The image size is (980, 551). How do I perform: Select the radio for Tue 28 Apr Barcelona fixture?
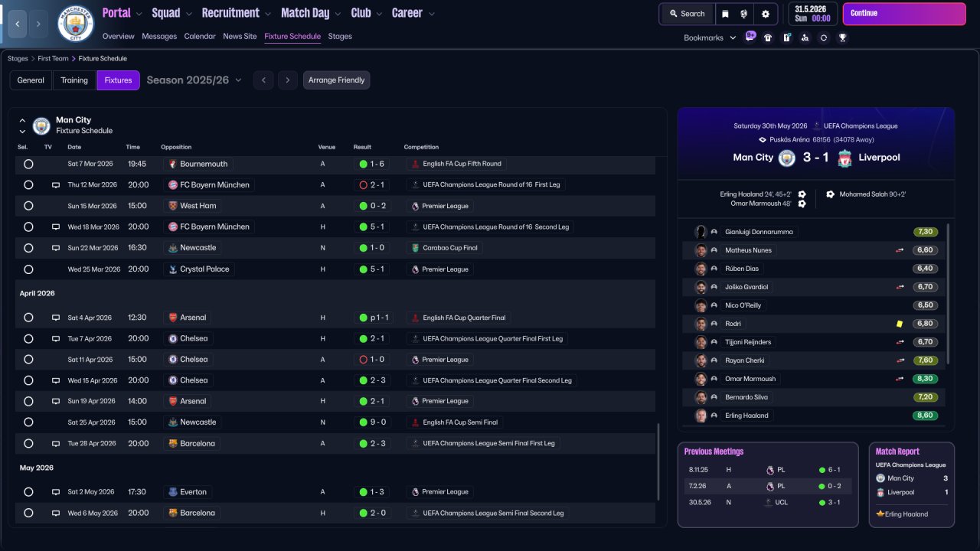tap(28, 443)
